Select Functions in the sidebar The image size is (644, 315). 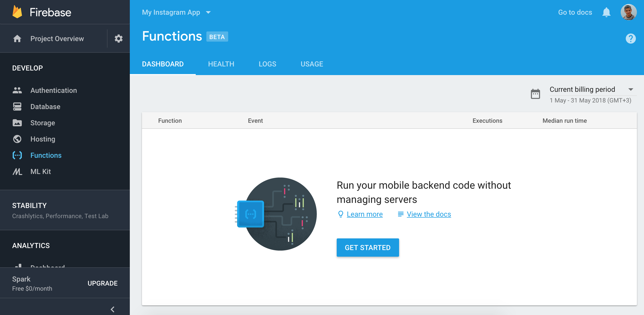point(46,155)
